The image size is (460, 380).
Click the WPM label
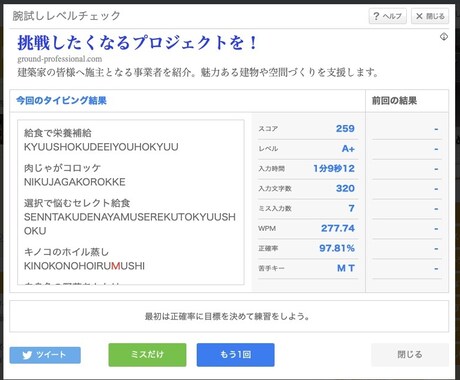(267, 229)
